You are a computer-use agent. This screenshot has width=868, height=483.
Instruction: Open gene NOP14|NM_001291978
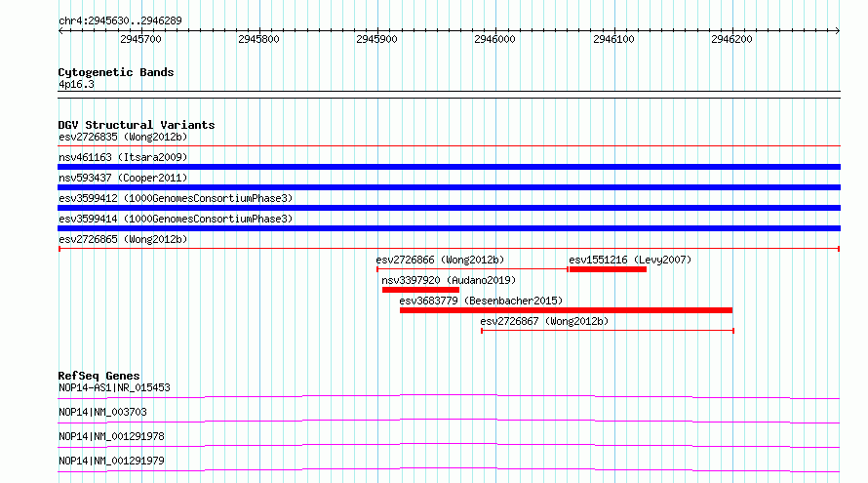pyautogui.click(x=111, y=436)
